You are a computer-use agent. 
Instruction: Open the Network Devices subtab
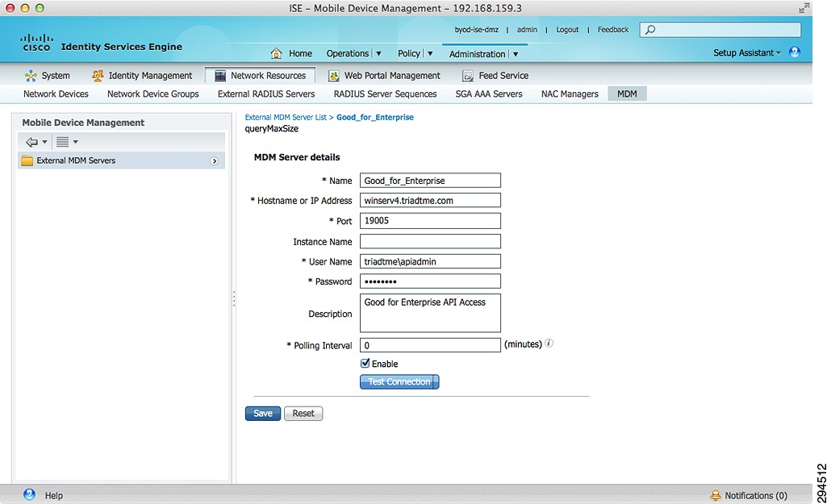56,94
